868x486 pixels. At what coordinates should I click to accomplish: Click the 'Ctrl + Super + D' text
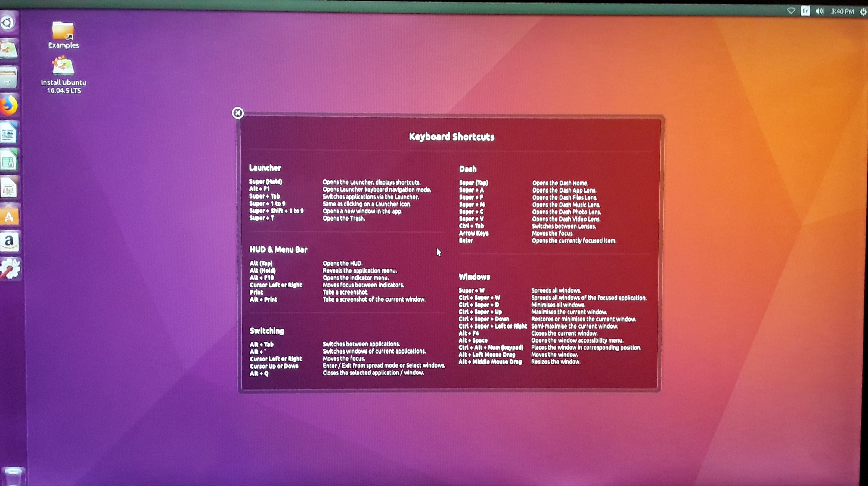point(479,305)
